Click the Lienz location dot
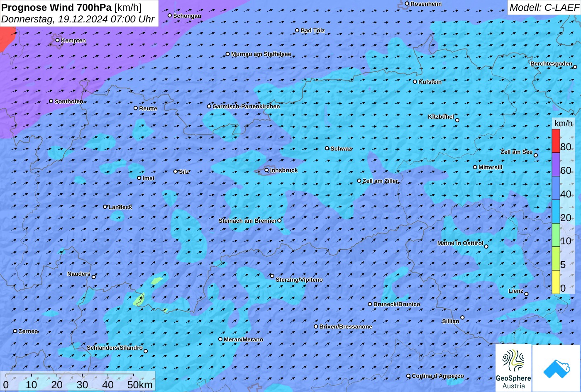581x392 pixels. tap(527, 294)
